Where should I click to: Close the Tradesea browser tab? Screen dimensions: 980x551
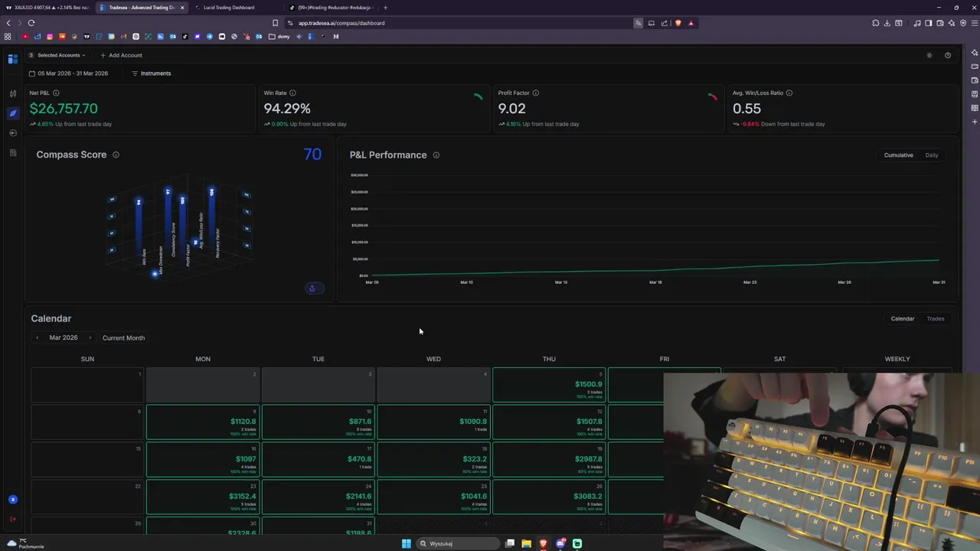point(182,8)
